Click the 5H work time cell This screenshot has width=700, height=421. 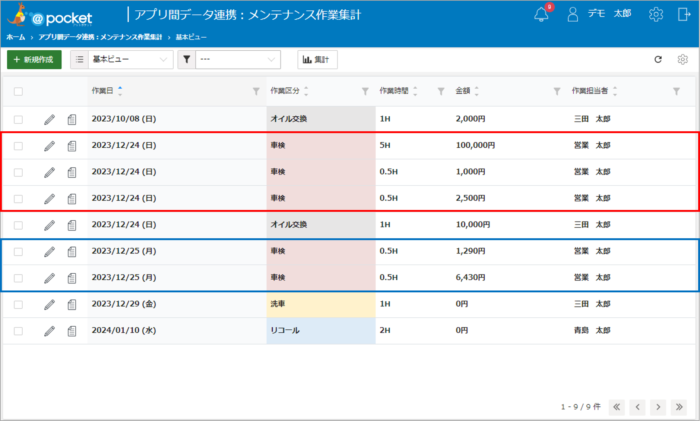tap(385, 146)
